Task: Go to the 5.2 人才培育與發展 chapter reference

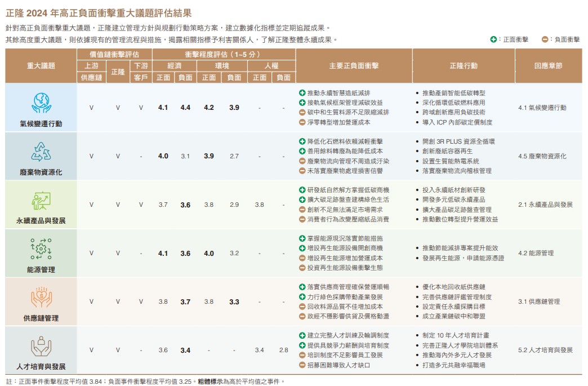Action: (545, 350)
